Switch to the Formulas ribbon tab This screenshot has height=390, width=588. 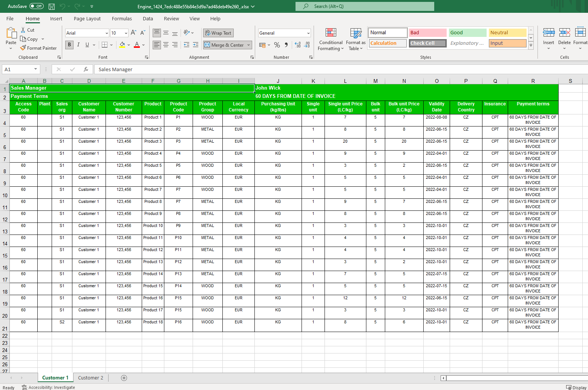pos(122,18)
